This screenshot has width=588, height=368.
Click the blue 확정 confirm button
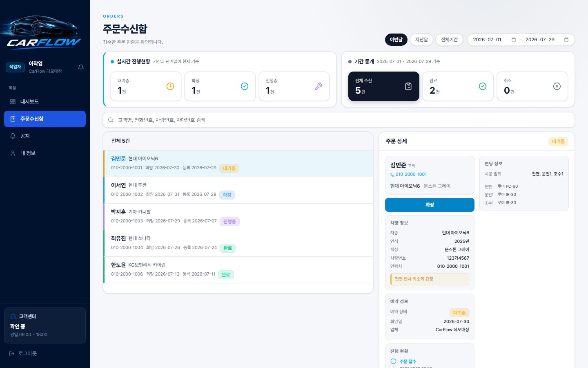pyautogui.click(x=430, y=205)
